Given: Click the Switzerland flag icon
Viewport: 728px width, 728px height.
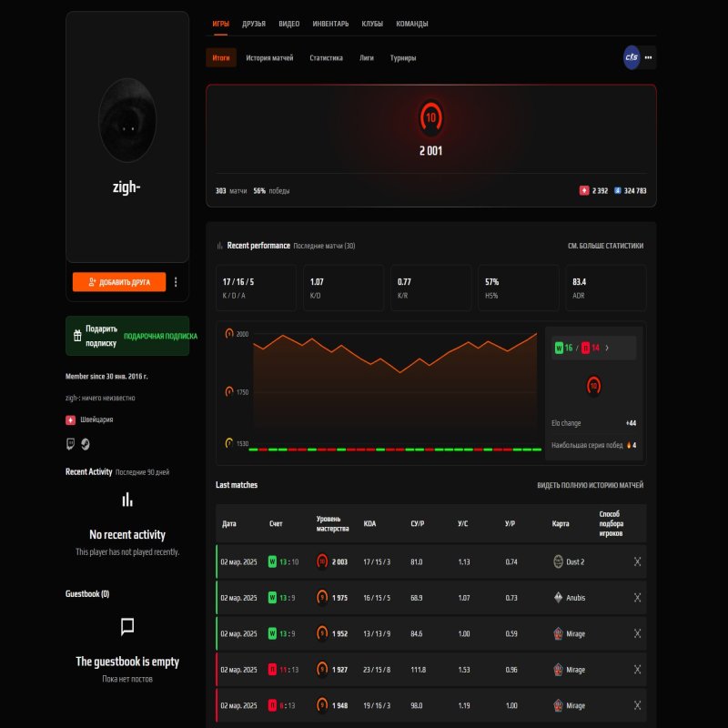Looking at the screenshot, I should coord(71,420).
